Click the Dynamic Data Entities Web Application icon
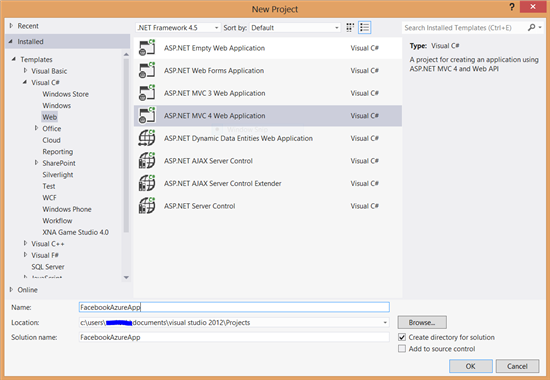The width and height of the screenshot is (550, 380). tap(147, 138)
